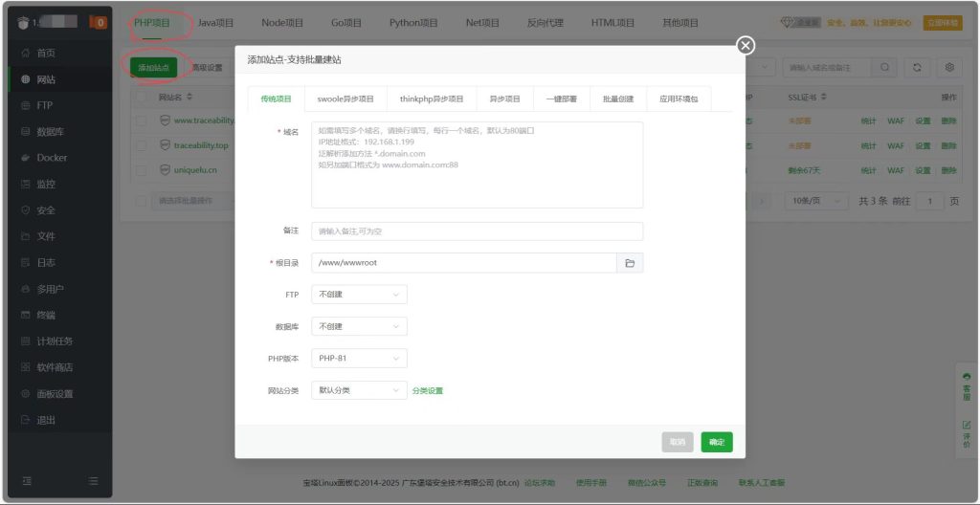Close the 添加站点 dialog with X icon
Screen dimensions: 980x505
(746, 46)
